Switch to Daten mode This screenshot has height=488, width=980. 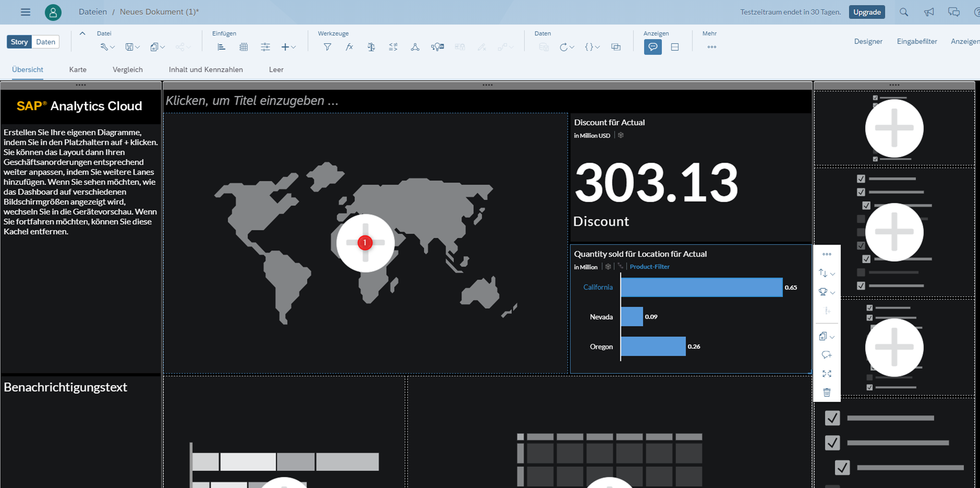click(46, 42)
